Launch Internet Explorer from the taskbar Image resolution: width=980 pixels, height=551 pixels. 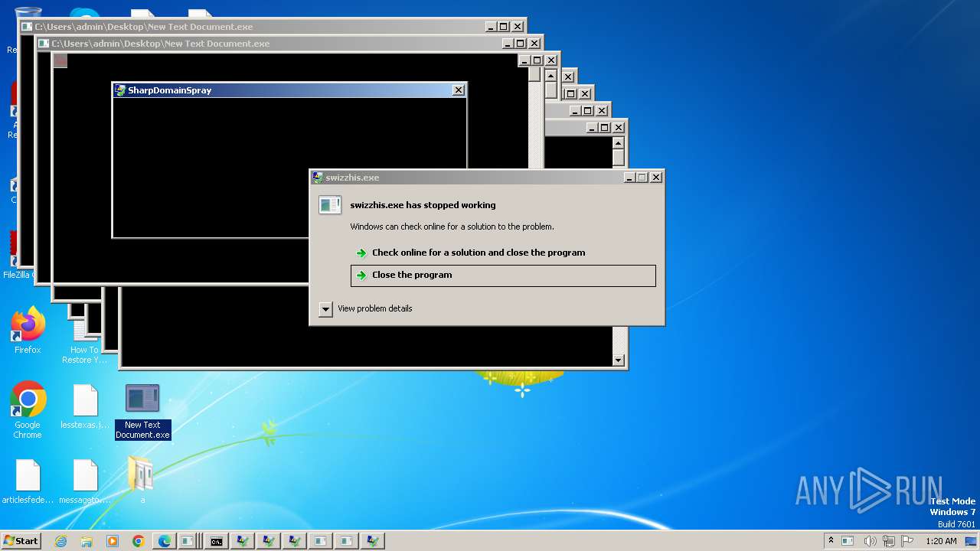[60, 541]
